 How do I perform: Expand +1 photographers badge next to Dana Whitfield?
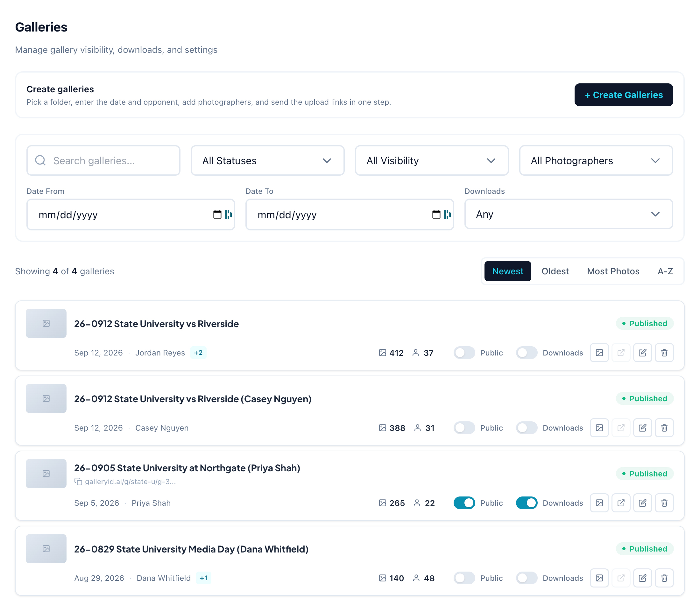coord(203,578)
